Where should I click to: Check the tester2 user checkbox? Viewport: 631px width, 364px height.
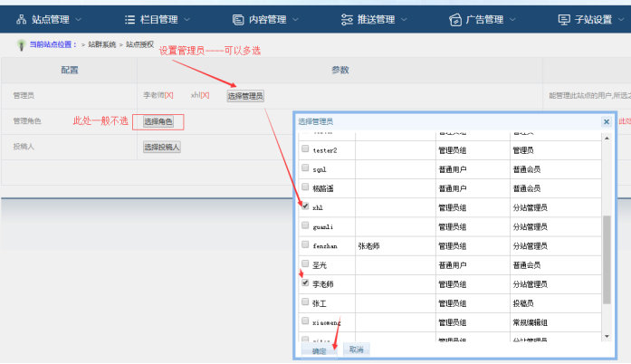305,149
